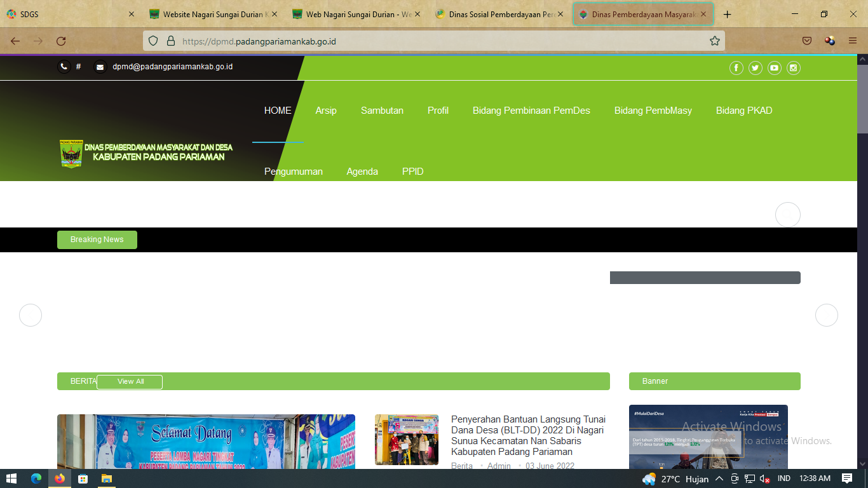Open Microsoft Store from taskbar

click(x=83, y=478)
